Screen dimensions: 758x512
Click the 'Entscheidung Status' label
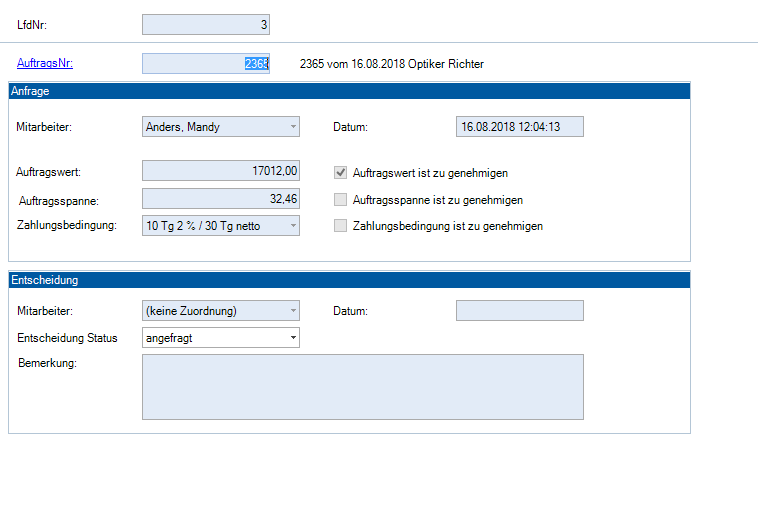click(x=67, y=338)
